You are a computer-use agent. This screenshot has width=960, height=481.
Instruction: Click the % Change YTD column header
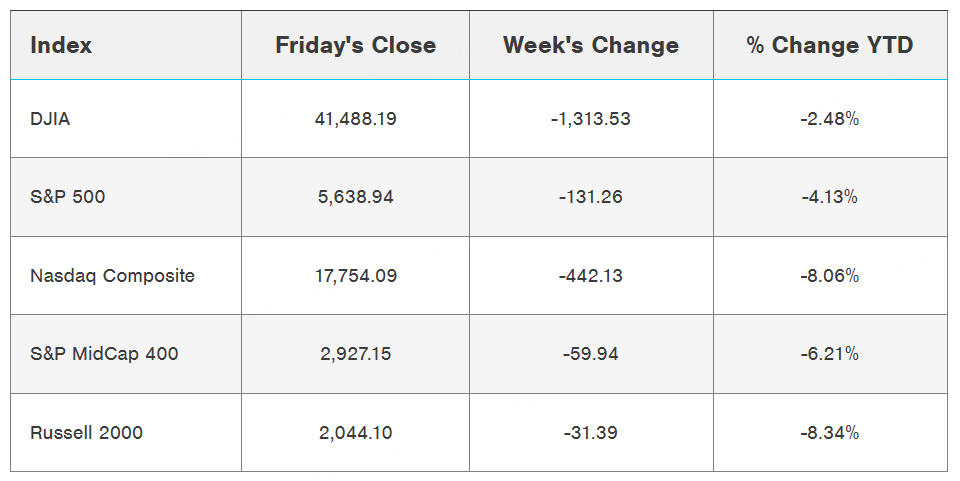[830, 45]
